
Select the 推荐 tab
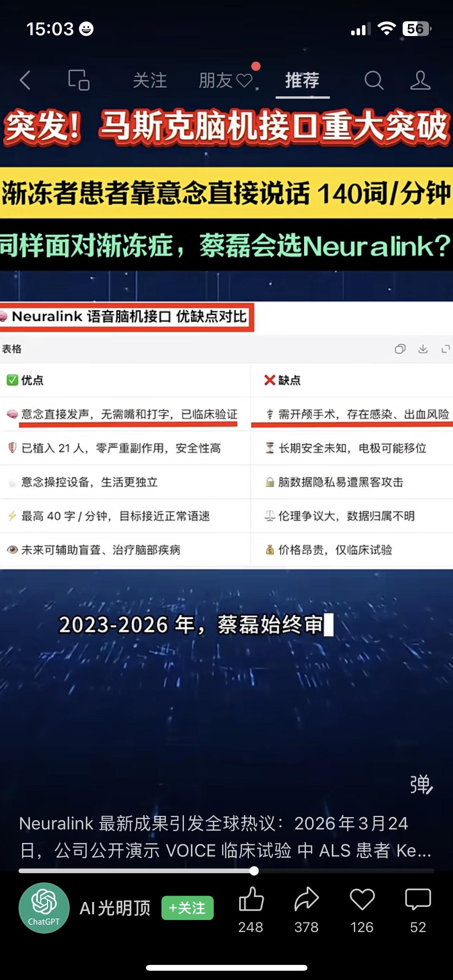tap(302, 81)
